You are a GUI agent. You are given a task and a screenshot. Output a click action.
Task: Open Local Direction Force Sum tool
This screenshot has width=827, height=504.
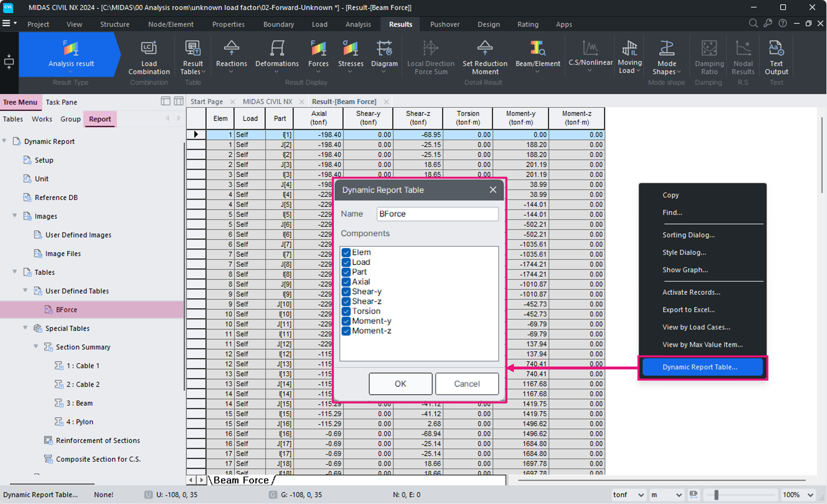(431, 57)
